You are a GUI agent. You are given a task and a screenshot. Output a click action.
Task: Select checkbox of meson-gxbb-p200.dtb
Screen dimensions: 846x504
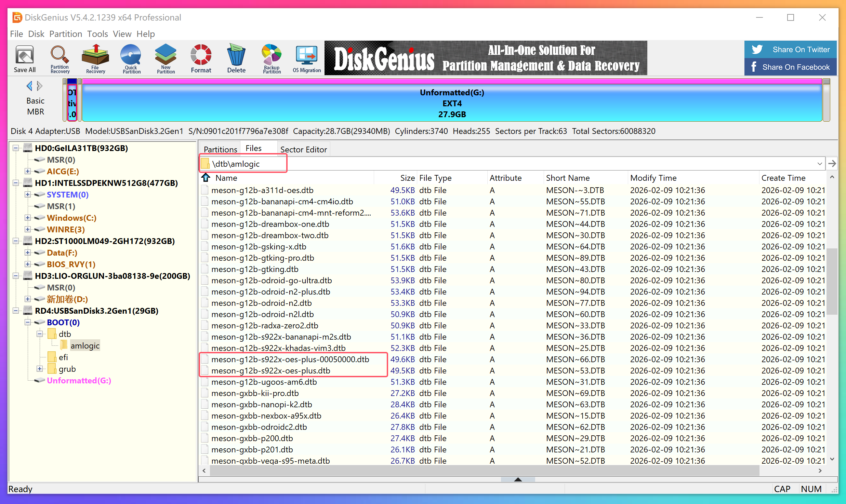(205, 438)
